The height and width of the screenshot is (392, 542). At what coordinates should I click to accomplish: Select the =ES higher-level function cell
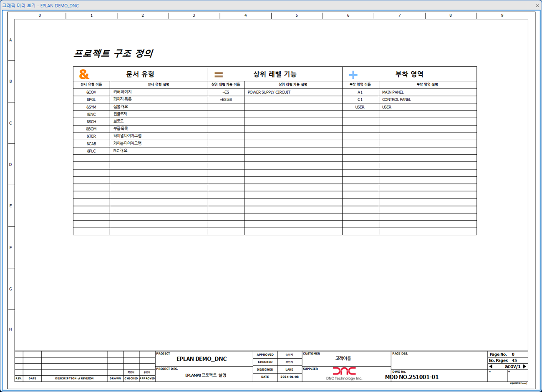[x=226, y=92]
